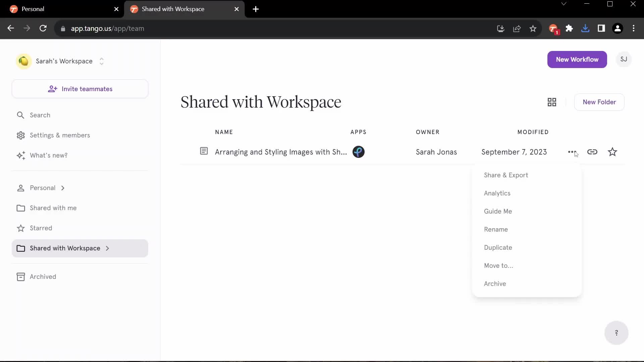Click the Personal workspace icon in sidebar
Image resolution: width=644 pixels, height=362 pixels.
coord(20,188)
